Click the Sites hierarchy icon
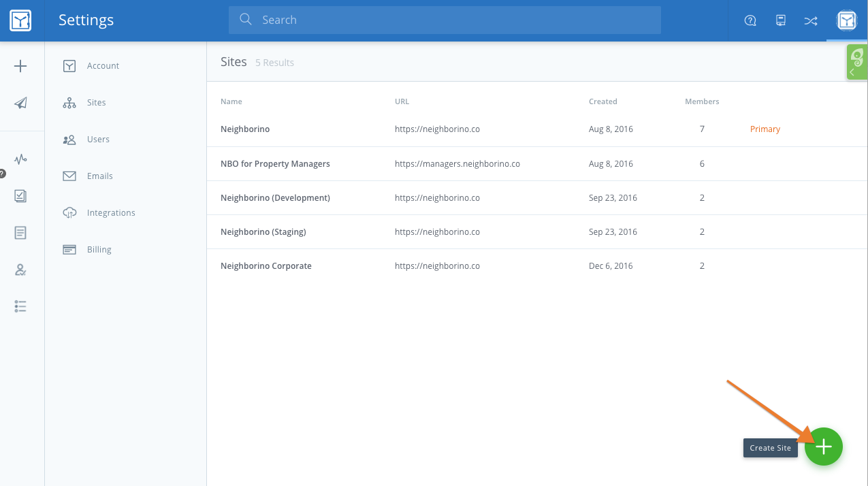Image resolution: width=868 pixels, height=486 pixels. pyautogui.click(x=69, y=103)
